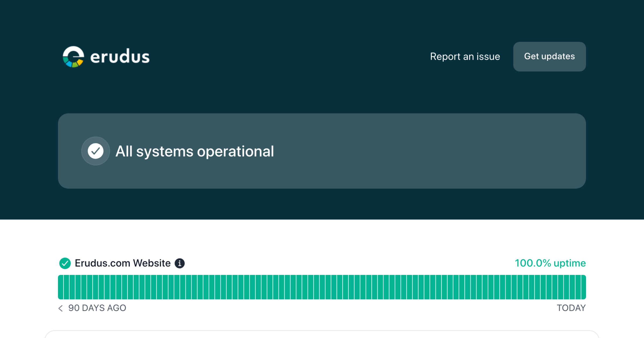Click the left chevron beside 90 DAYS AGO
The height and width of the screenshot is (338, 644).
[x=61, y=308]
